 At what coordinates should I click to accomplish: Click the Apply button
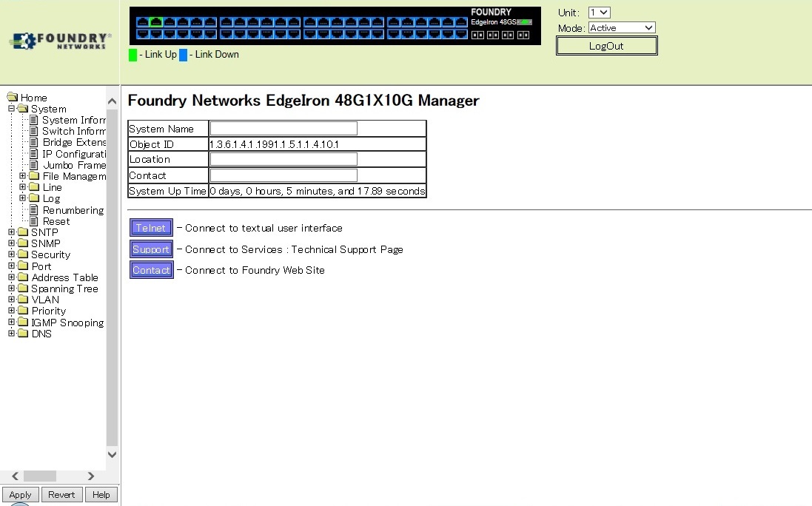20,495
